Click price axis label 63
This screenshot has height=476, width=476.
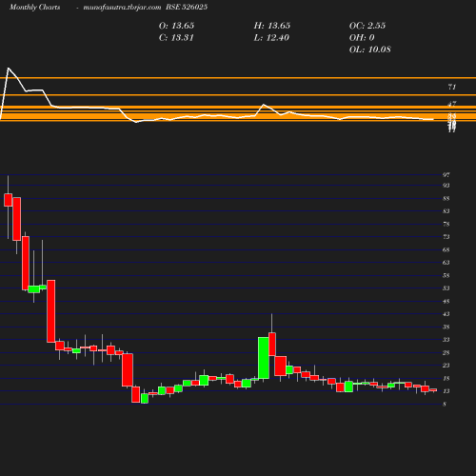tap(446, 263)
